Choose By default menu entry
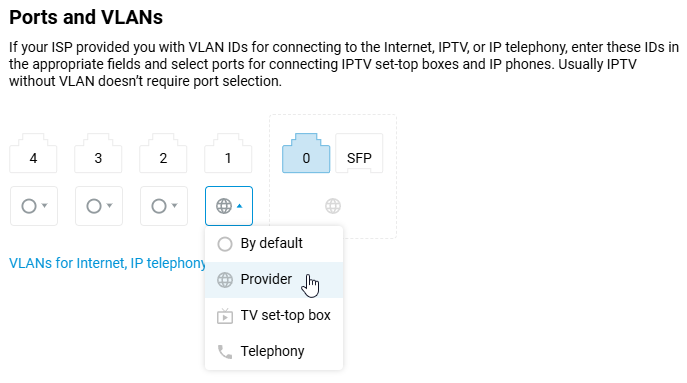The width and height of the screenshot is (687, 383). tap(274, 244)
